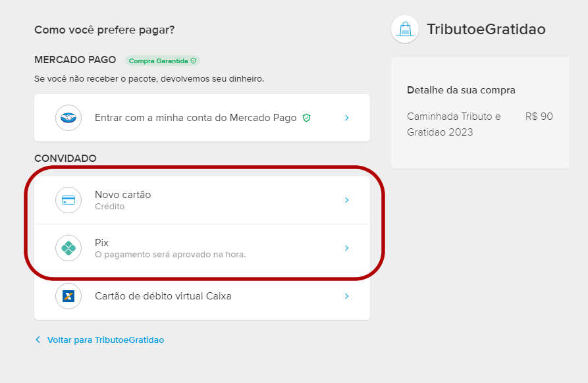Click the 'Detalhe da sua compra' heading
The width and height of the screenshot is (588, 383).
[x=462, y=90]
